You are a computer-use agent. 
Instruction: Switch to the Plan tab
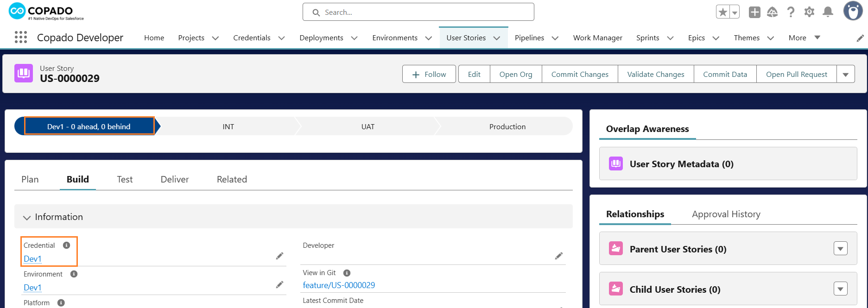(x=30, y=179)
